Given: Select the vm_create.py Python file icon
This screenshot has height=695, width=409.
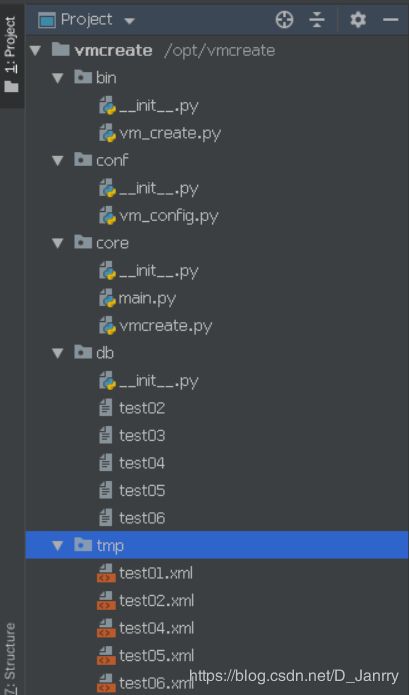Looking at the screenshot, I should click(107, 133).
